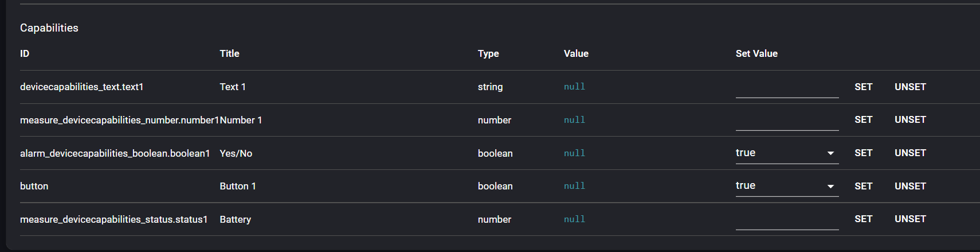
Task: Unset the Yes/No boolean capability
Action: [x=910, y=153]
